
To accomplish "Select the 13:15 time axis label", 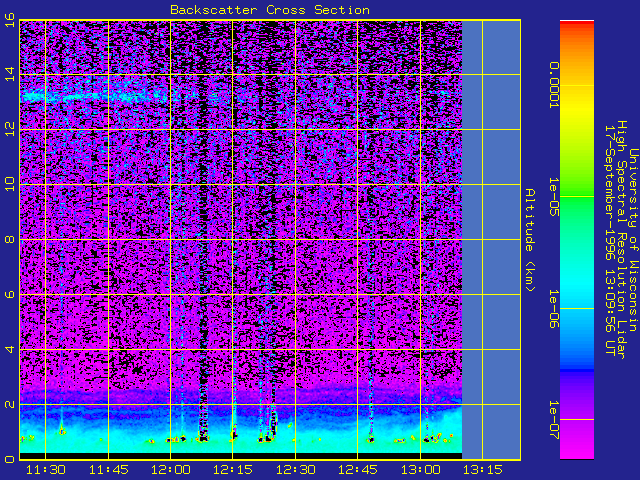I will [x=482, y=470].
